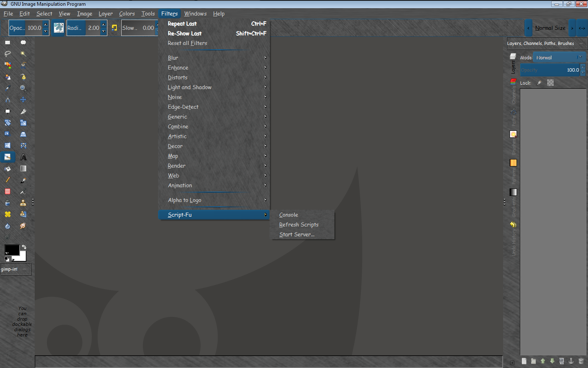Click the brush preview thumbnail in tool options
This screenshot has height=368, width=588.
click(59, 28)
